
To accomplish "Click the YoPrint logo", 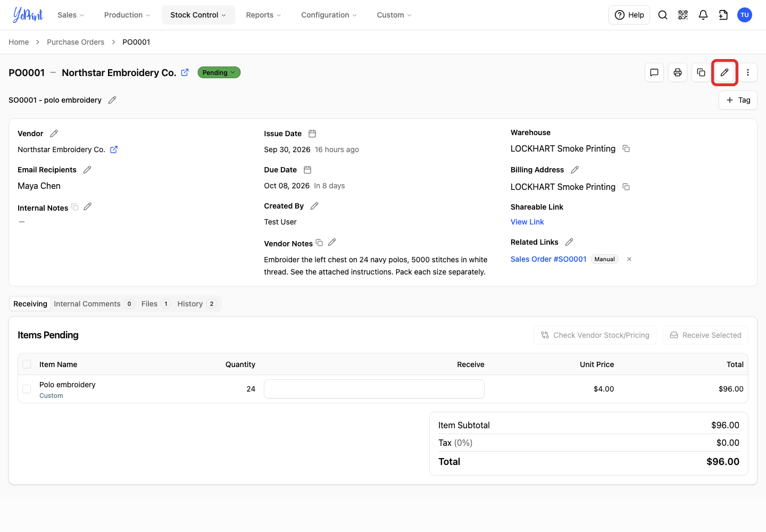I will point(28,15).
